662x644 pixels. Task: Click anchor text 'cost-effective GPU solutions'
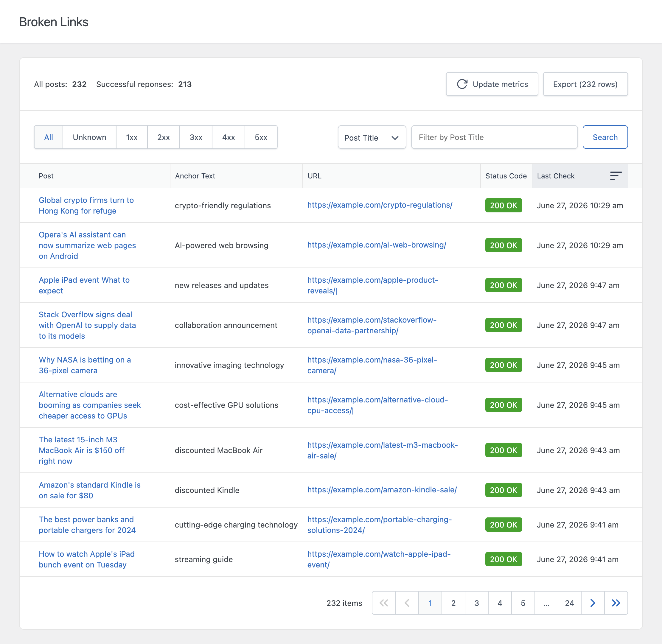coord(226,405)
